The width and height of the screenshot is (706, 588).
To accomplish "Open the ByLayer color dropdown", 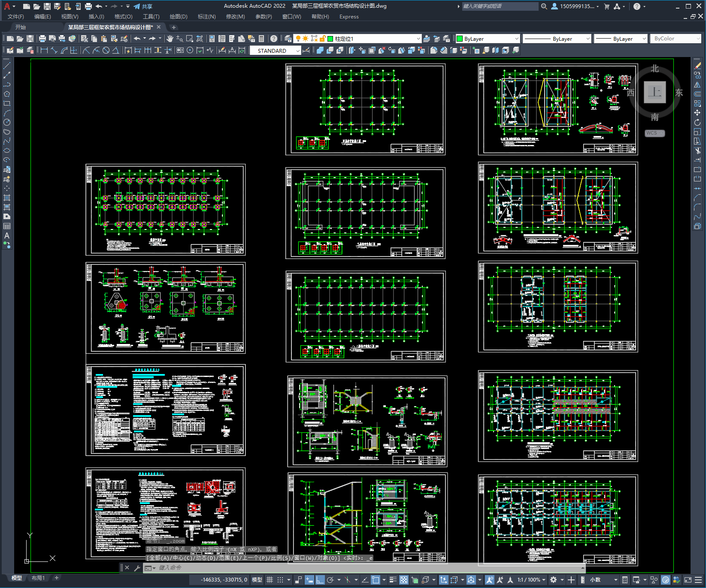I will coord(488,39).
